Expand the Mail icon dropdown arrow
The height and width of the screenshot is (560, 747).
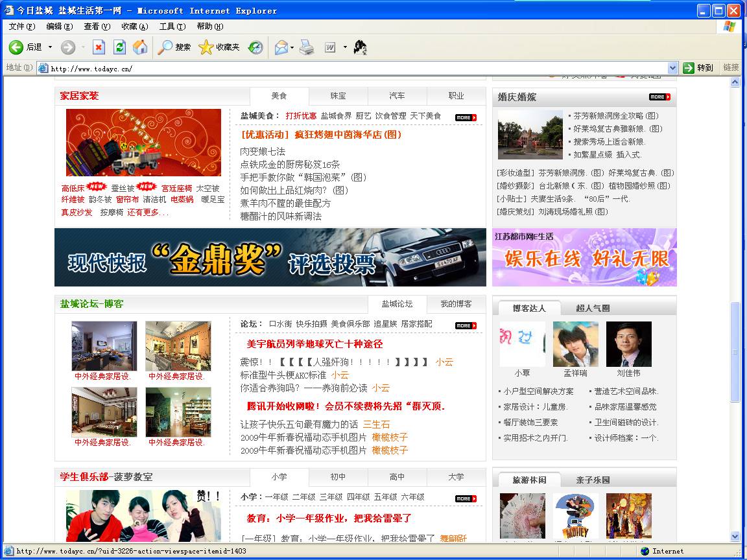tap(292, 47)
